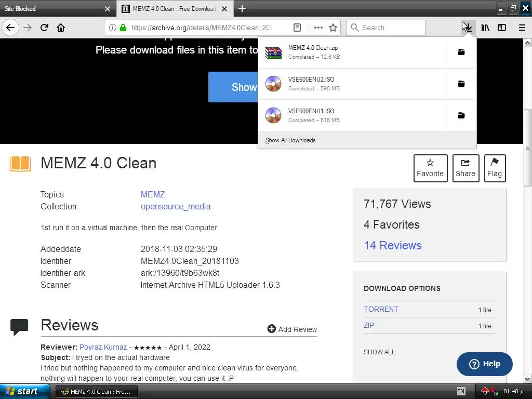Open the page actions three-dots menu

tap(318, 28)
